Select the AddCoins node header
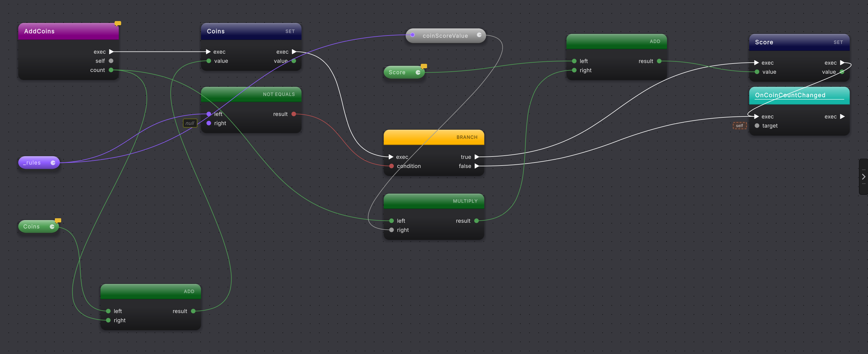The height and width of the screenshot is (354, 868). (x=68, y=31)
